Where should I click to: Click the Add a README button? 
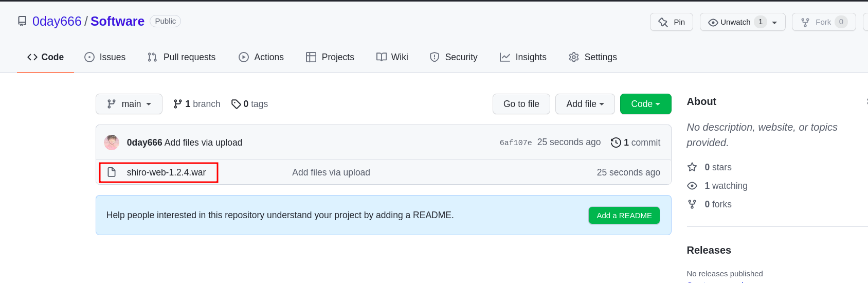pos(624,216)
